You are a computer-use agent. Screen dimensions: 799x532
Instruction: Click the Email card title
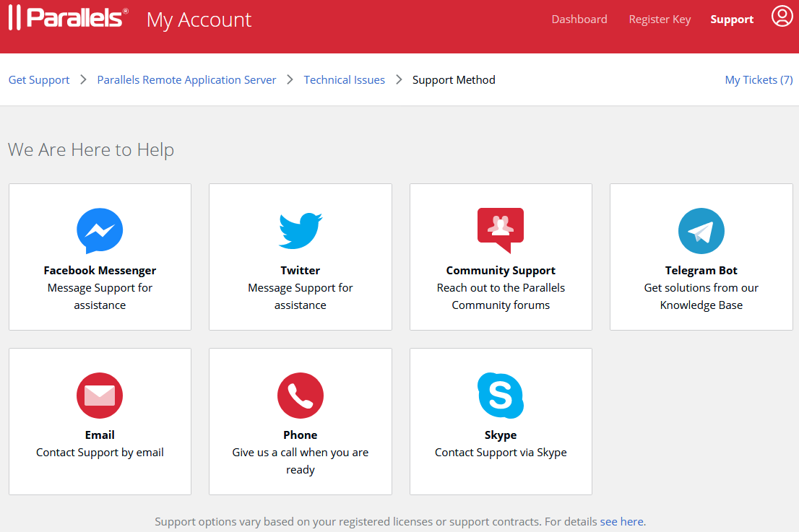100,435
